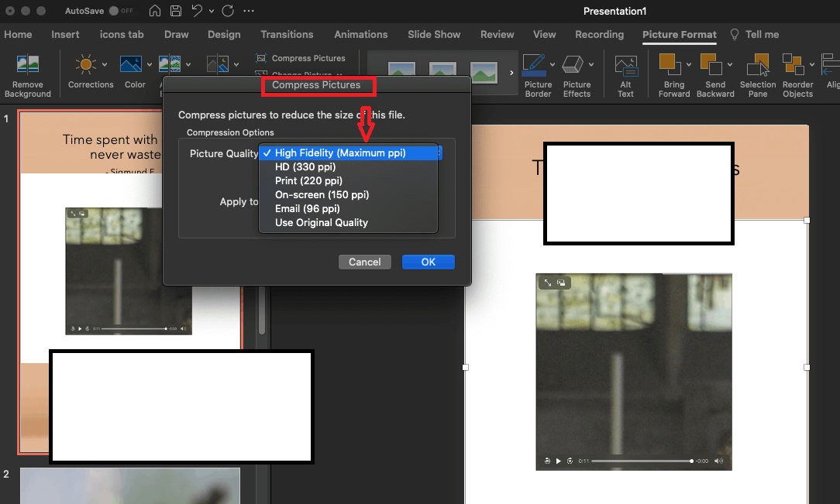Image resolution: width=840 pixels, height=504 pixels.
Task: Click Cancel in Compress Pictures dialog
Action: click(x=365, y=262)
